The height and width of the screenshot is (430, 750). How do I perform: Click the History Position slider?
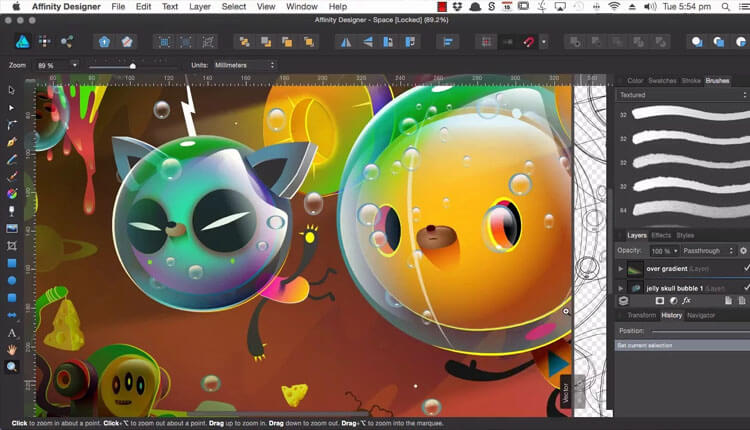[x=700, y=331]
